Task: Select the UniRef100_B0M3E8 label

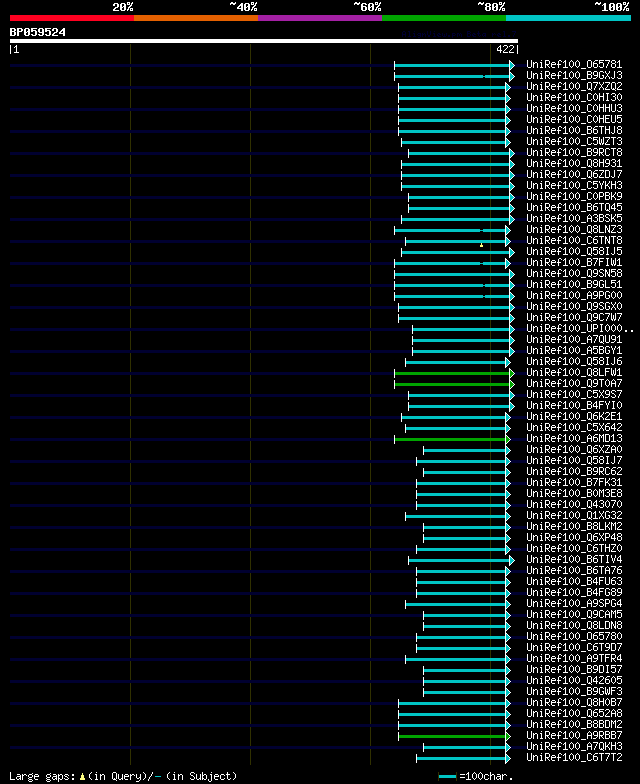Action: pos(574,494)
